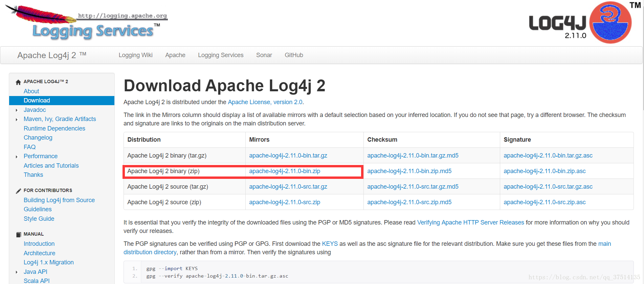The width and height of the screenshot is (644, 284).
Task: Open the apache-log4j-2.11.0-src.zip.md5 checksum link
Action: click(409, 202)
